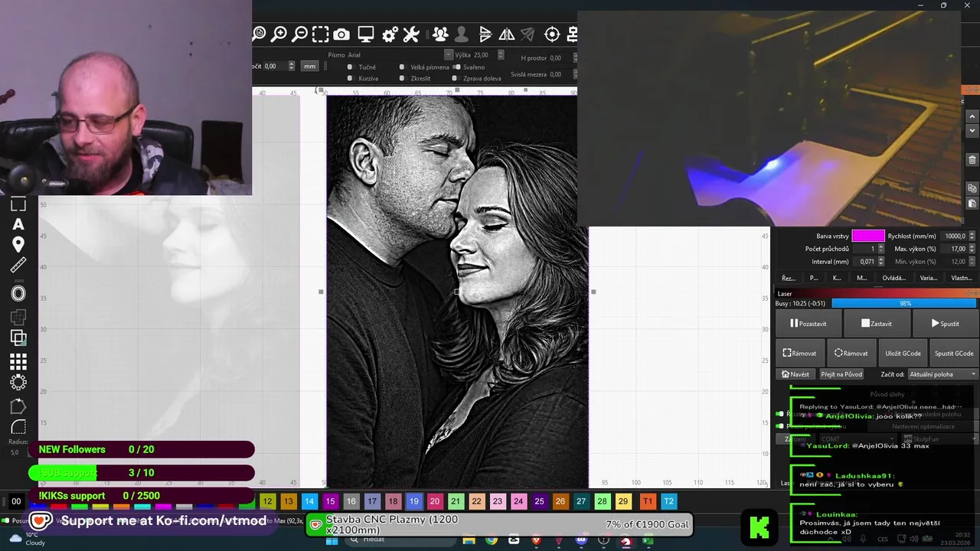Switch to the K... tab
Screen dimensions: 980x551
837,279
